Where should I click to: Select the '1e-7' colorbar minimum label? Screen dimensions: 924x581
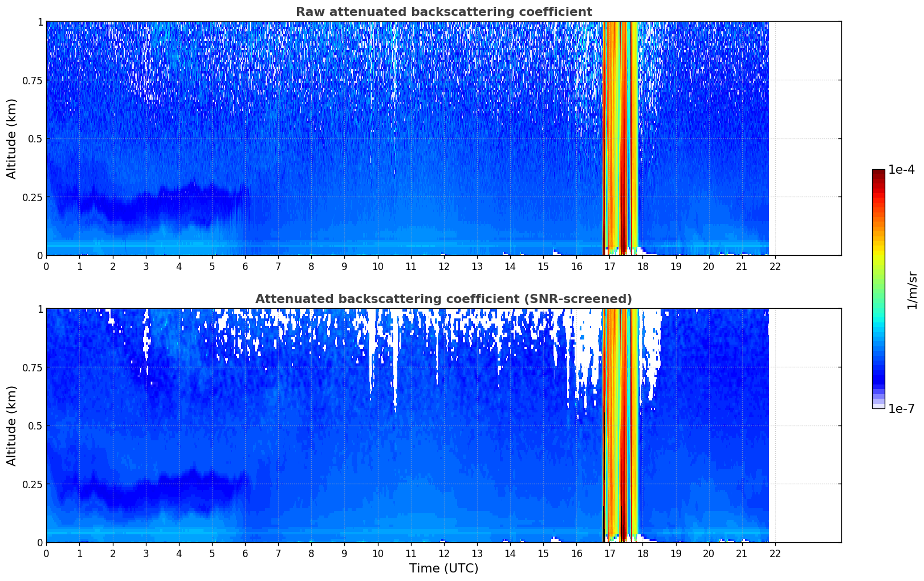[x=901, y=409]
